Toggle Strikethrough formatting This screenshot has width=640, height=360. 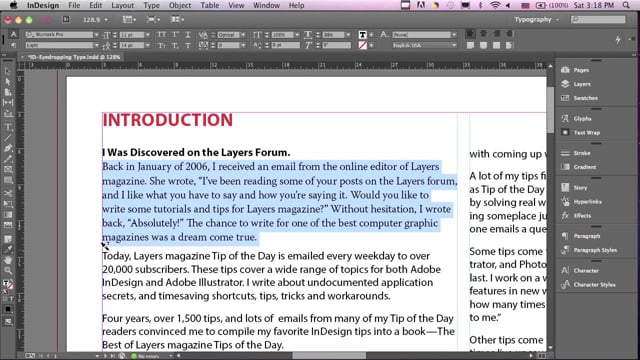pos(188,45)
